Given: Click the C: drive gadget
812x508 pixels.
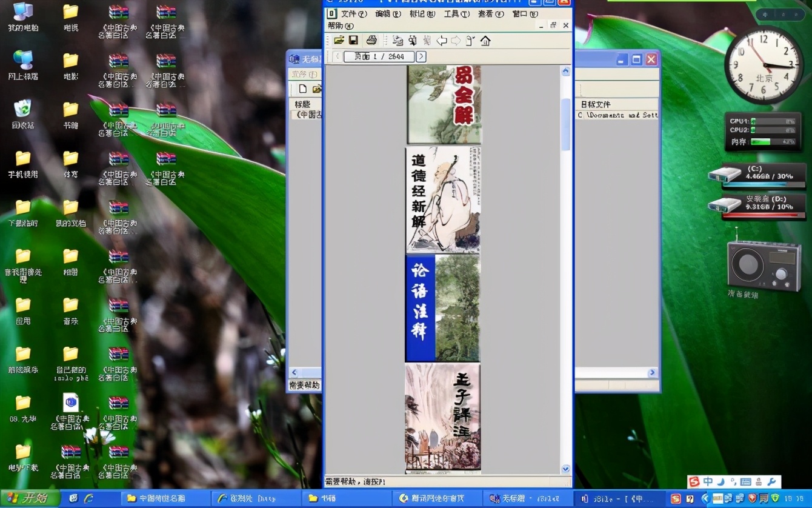Looking at the screenshot, I should pos(757,176).
